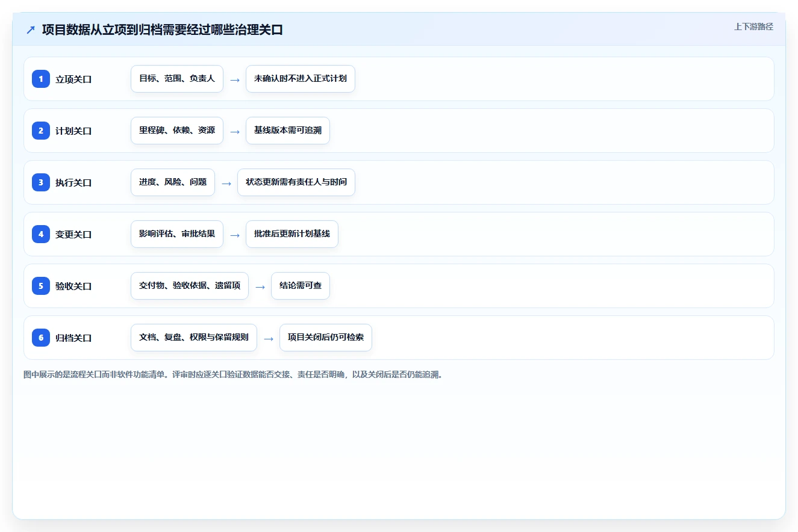Click the arrow in the 变更关口 row
Screen dimensions: 798x532
tap(235, 235)
